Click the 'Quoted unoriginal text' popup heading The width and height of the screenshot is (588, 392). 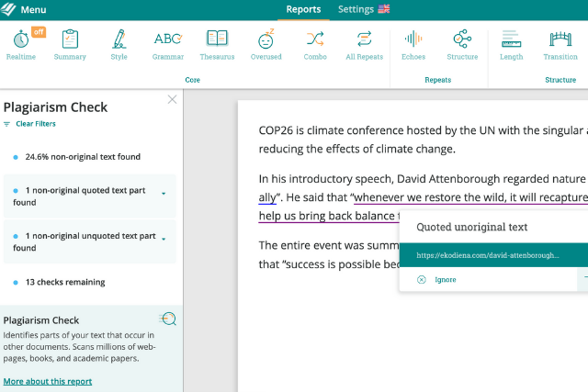[x=471, y=227]
